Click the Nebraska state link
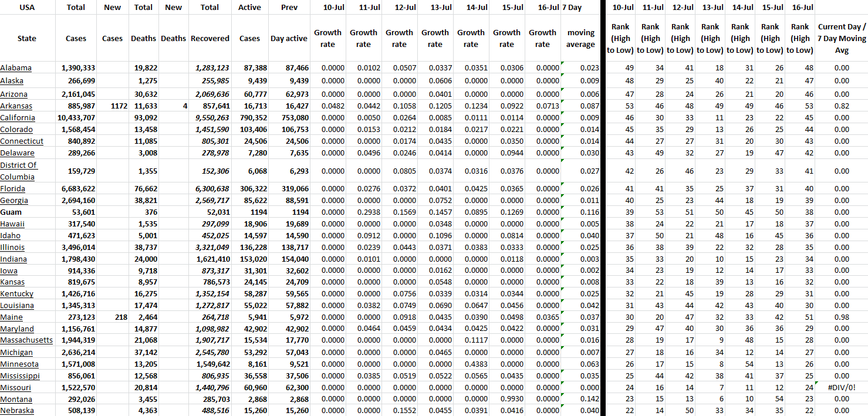Image resolution: width=868 pixels, height=416 pixels. [x=17, y=411]
